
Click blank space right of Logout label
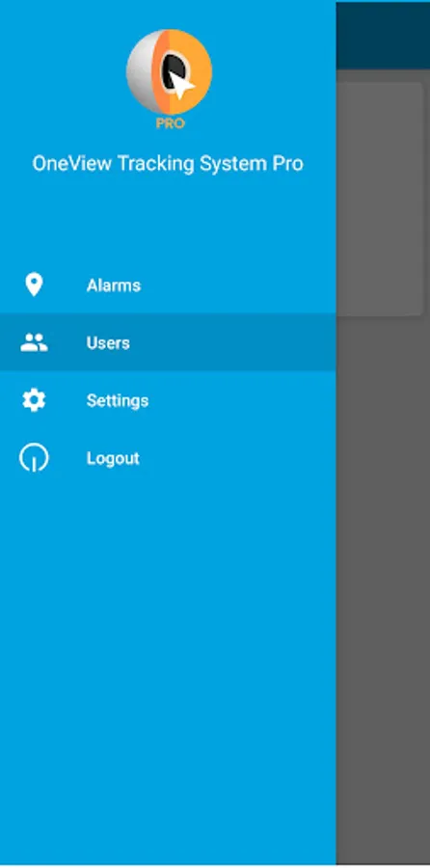[238, 458]
